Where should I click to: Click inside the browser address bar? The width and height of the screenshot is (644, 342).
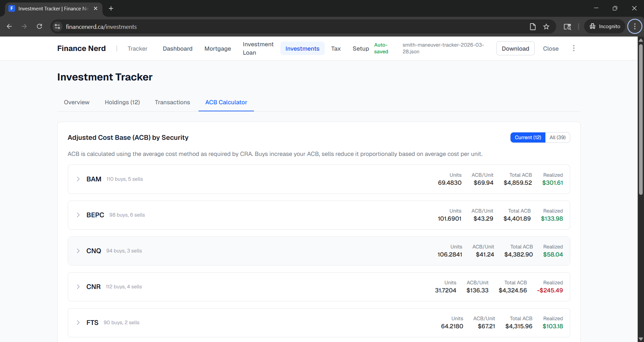(201, 26)
